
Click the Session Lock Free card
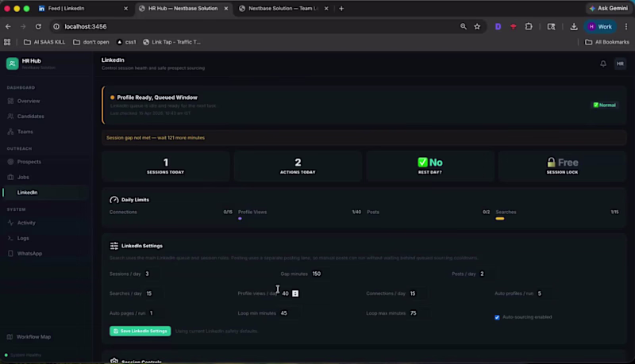click(562, 166)
